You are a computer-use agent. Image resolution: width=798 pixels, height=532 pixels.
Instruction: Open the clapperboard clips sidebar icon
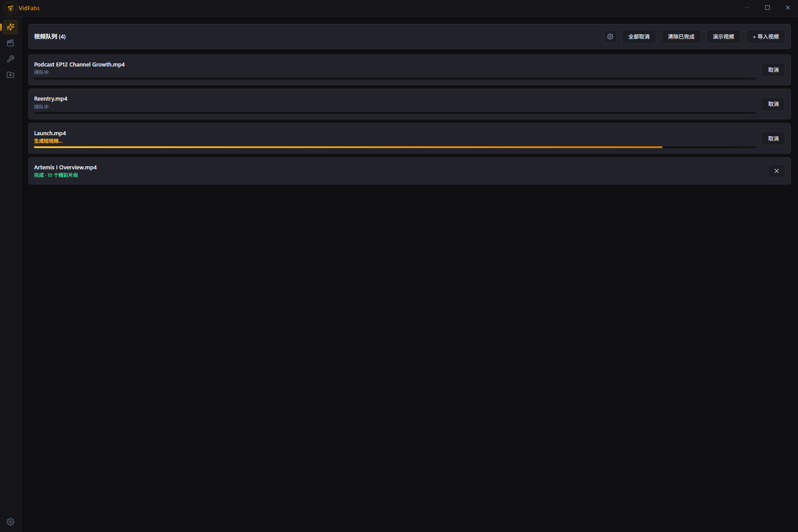click(x=11, y=43)
